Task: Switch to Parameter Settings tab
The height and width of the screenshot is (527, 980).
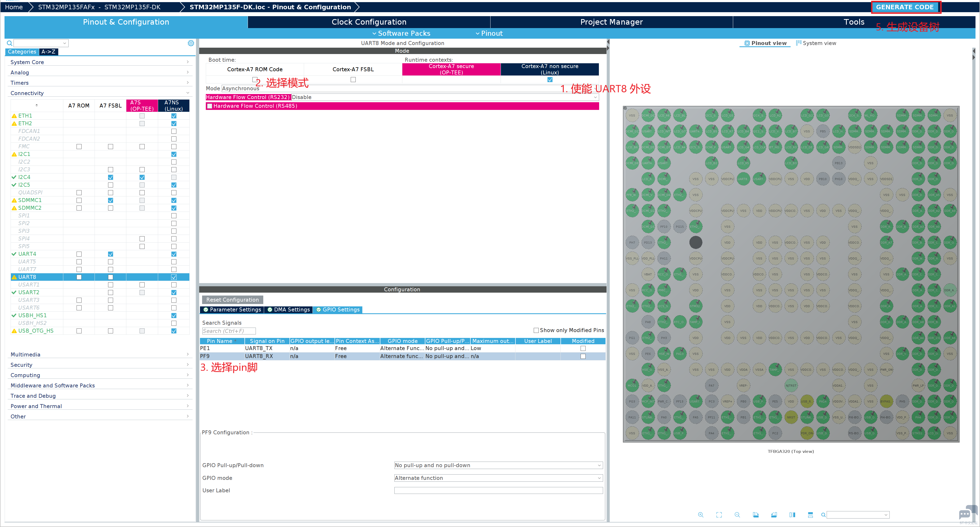Action: pos(232,309)
